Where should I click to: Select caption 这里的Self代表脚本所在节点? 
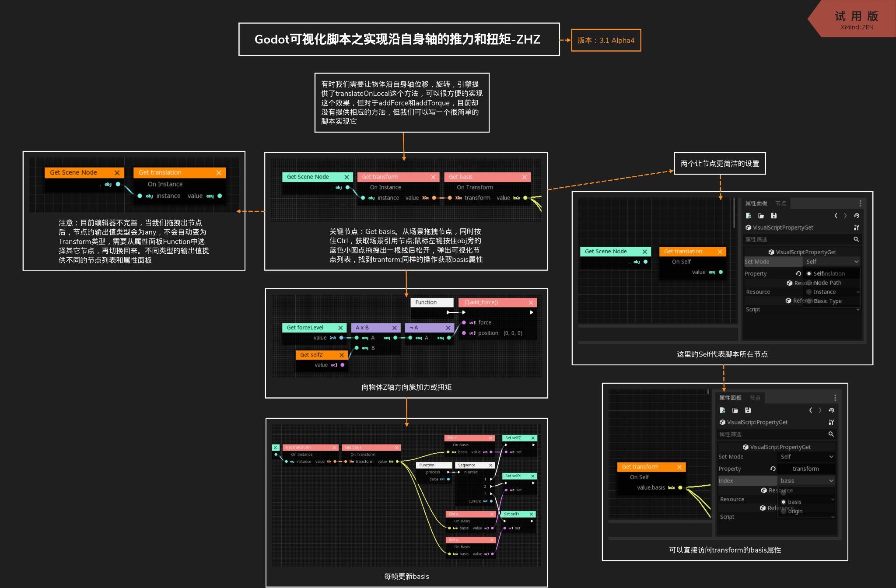pyautogui.click(x=722, y=354)
